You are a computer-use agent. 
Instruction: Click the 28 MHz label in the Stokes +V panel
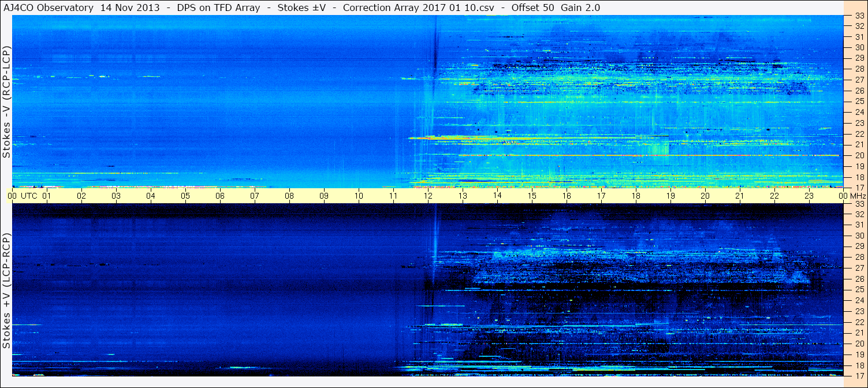pyautogui.click(x=859, y=257)
